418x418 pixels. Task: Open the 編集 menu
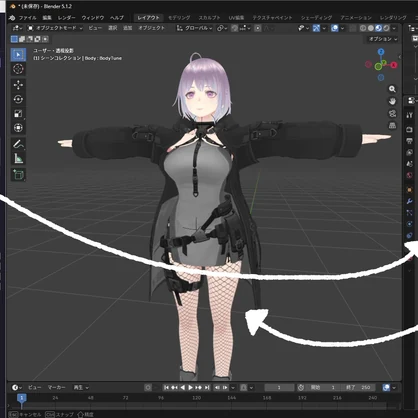[x=47, y=18]
